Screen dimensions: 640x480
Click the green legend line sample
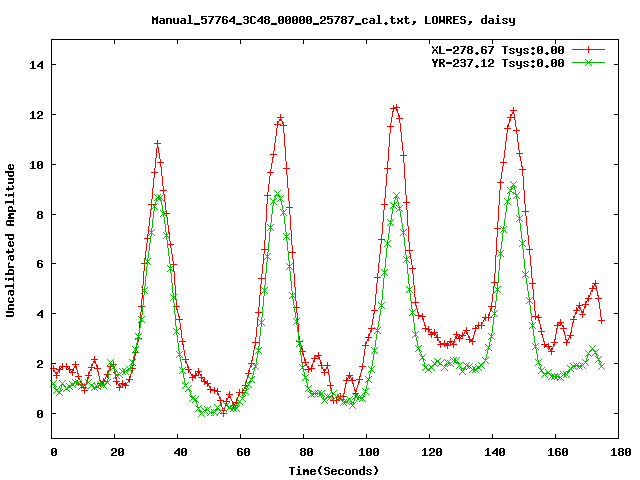pos(588,62)
